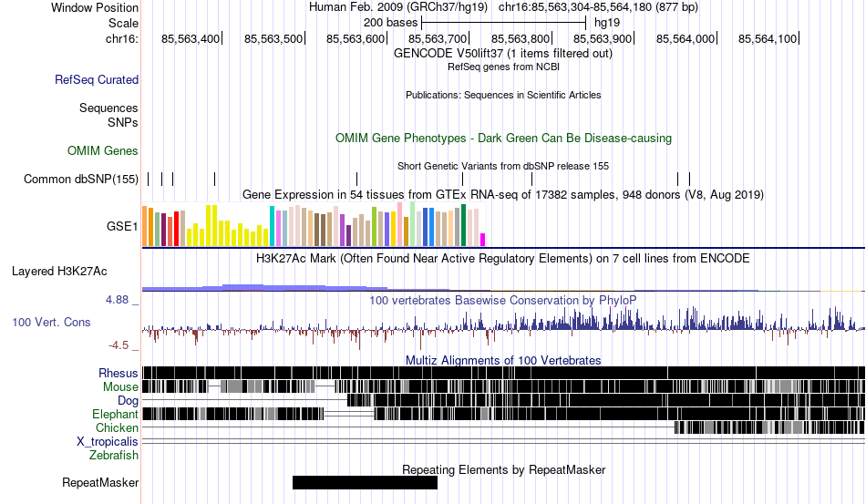
Task: Click the Rhesus species label
Action: tap(119, 373)
